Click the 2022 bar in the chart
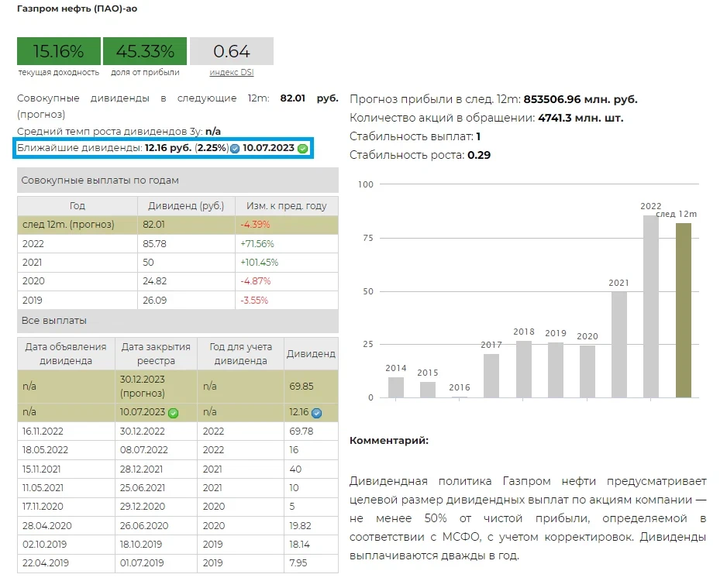Viewport: 727px width, 588px height. point(651,306)
